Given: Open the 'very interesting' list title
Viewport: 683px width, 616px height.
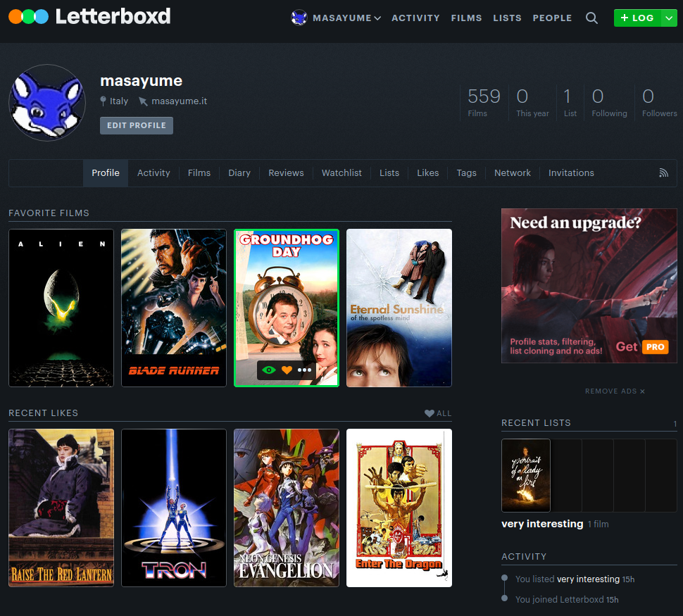Looking at the screenshot, I should pyautogui.click(x=542, y=524).
